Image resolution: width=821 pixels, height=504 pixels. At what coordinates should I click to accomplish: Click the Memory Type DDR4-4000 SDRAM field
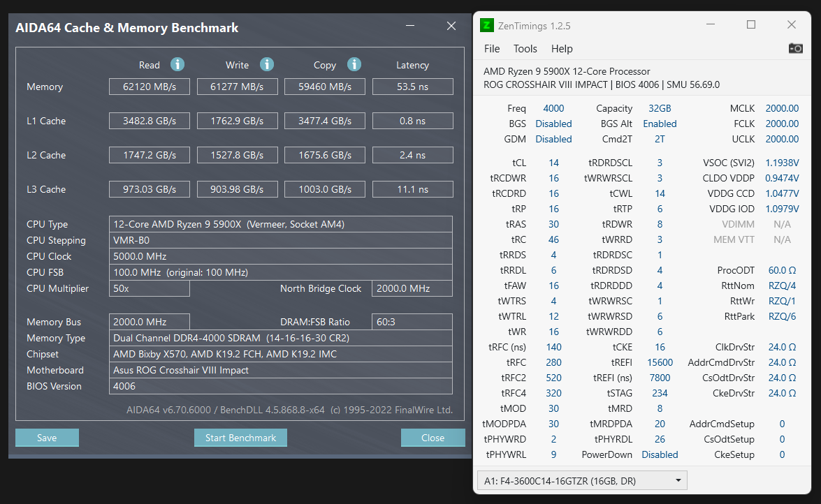[x=281, y=338]
